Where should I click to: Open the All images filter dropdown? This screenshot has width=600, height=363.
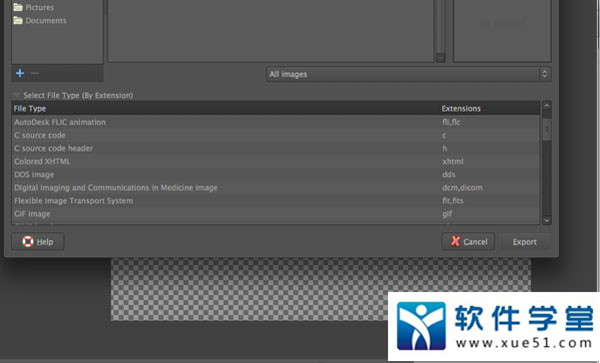[x=409, y=74]
